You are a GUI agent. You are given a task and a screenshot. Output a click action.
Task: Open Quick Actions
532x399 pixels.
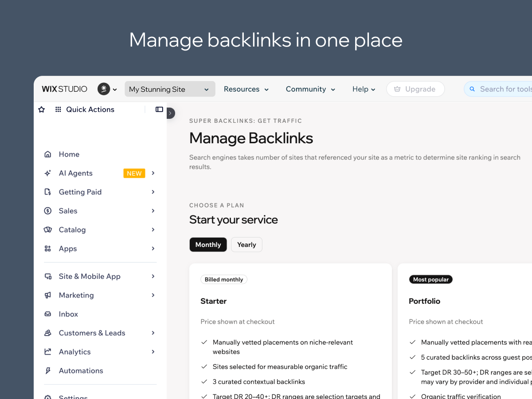[90, 110]
